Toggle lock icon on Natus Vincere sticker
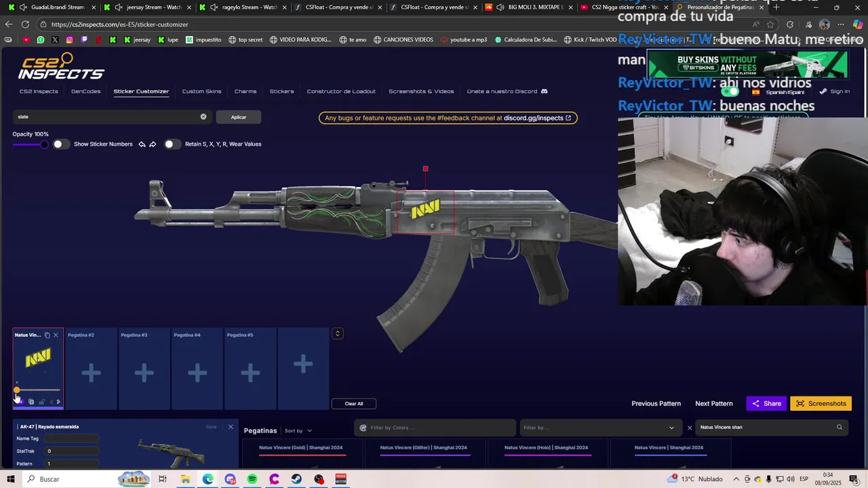This screenshot has width=868, height=488. tap(42, 402)
